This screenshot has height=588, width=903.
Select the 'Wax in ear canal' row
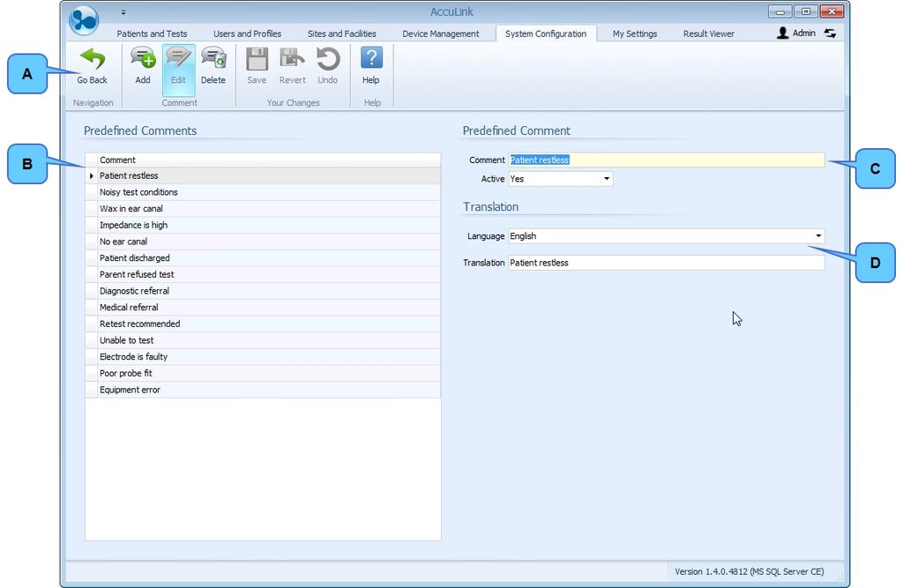[x=263, y=208]
